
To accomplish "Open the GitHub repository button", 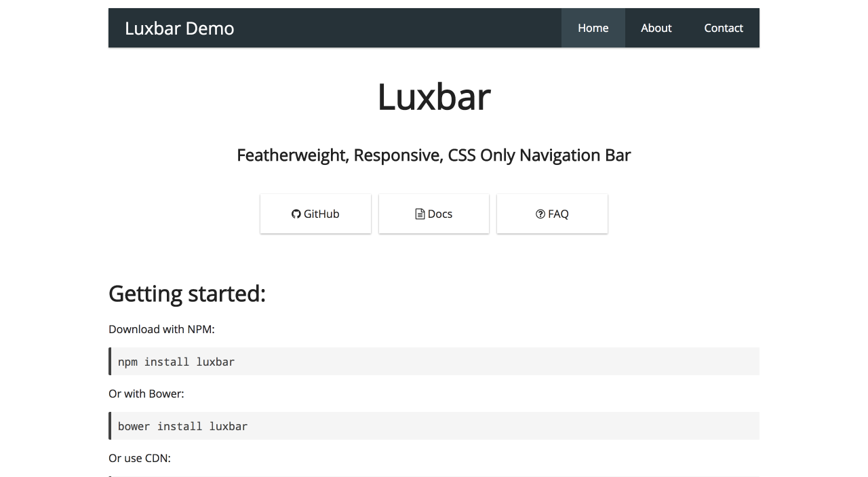I will [x=315, y=214].
